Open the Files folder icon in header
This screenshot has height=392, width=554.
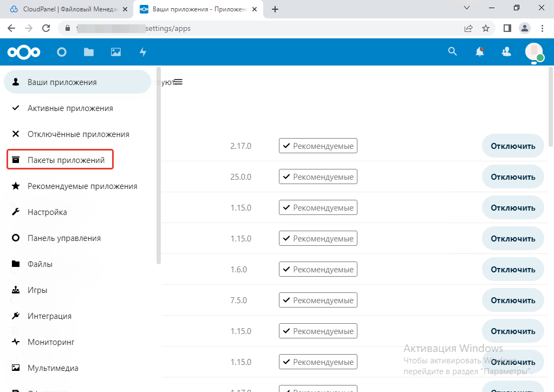click(x=89, y=52)
